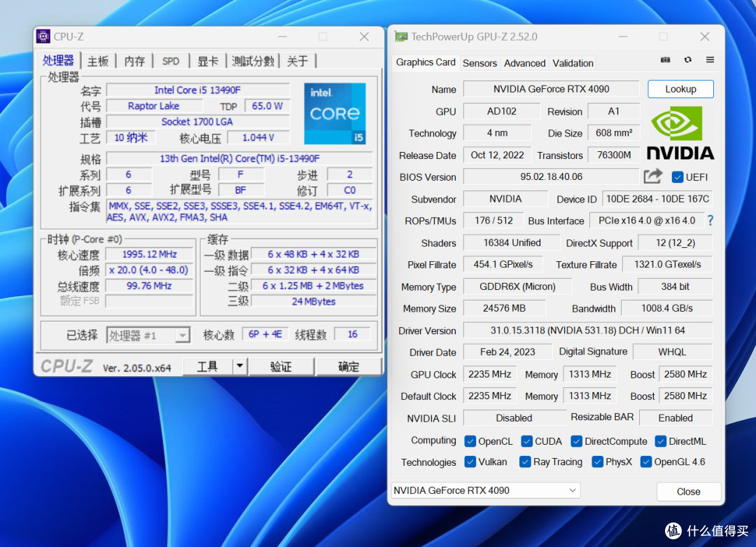756x547 pixels.
Task: Open the 測試分數 tab in CPU-Z
Action: click(x=253, y=61)
